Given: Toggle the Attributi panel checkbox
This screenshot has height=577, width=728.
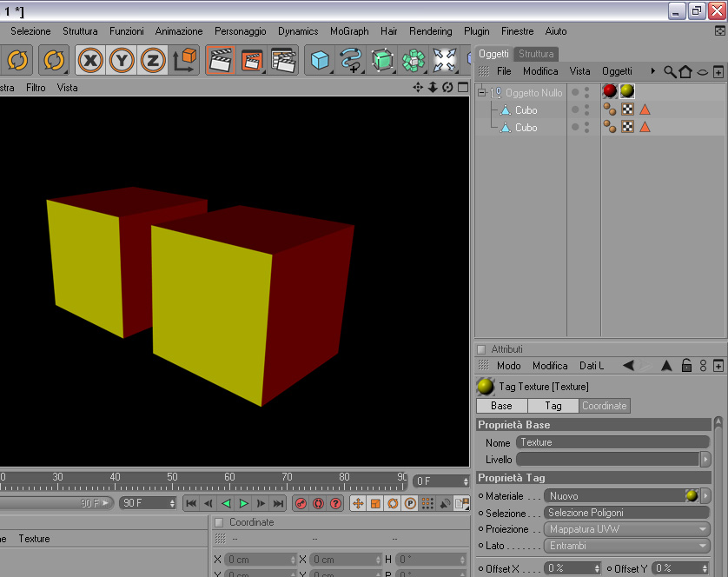Looking at the screenshot, I should 481,349.
